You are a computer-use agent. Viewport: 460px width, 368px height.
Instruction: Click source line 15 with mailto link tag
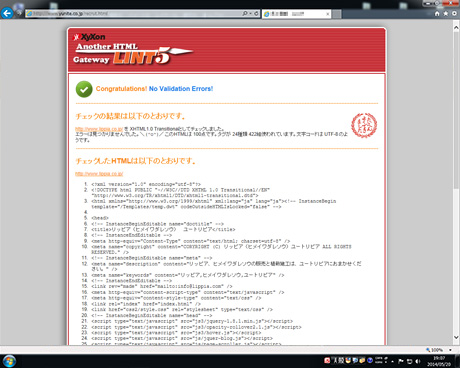tap(162, 286)
